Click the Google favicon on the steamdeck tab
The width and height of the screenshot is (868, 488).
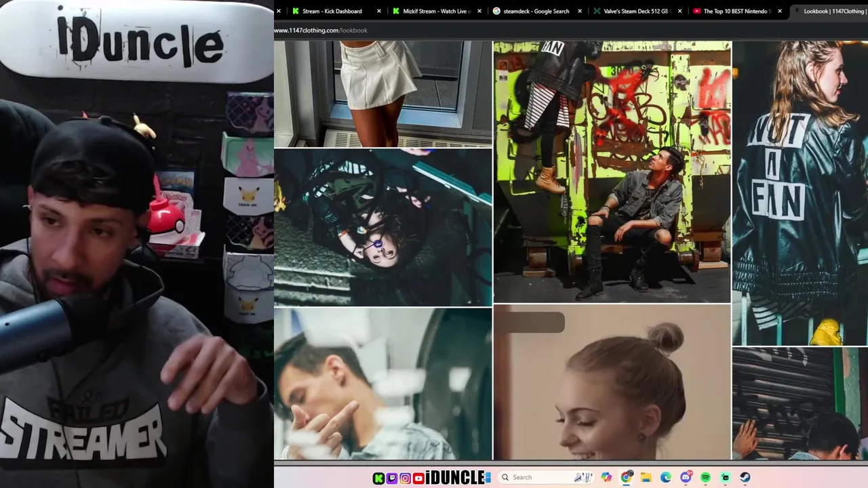496,11
